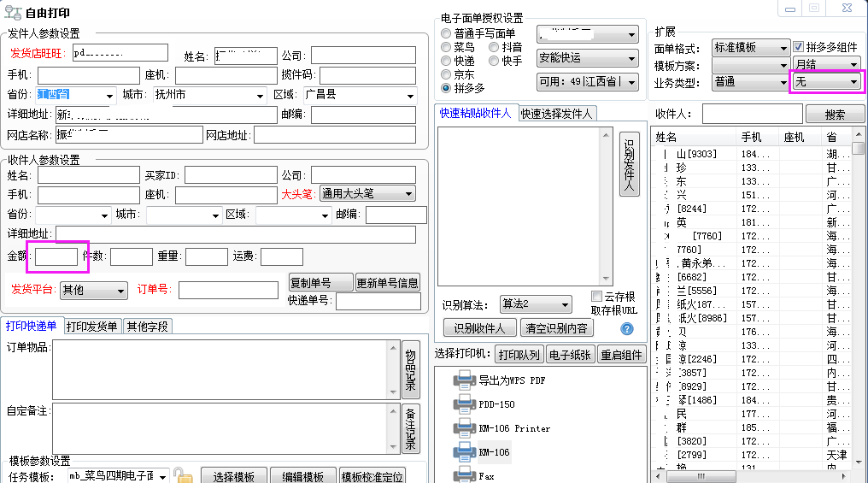The width and height of the screenshot is (868, 483).
Task: Click the highlighted KM-106 printer icon
Action: (465, 451)
